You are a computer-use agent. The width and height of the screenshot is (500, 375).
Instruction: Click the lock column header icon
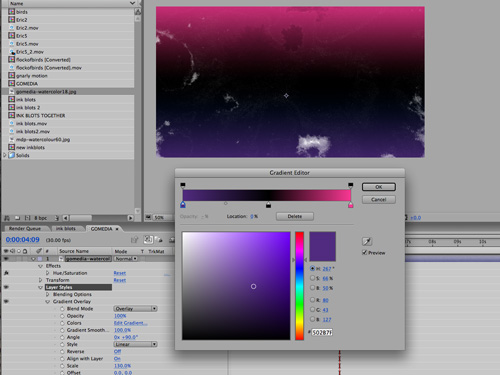(x=25, y=251)
